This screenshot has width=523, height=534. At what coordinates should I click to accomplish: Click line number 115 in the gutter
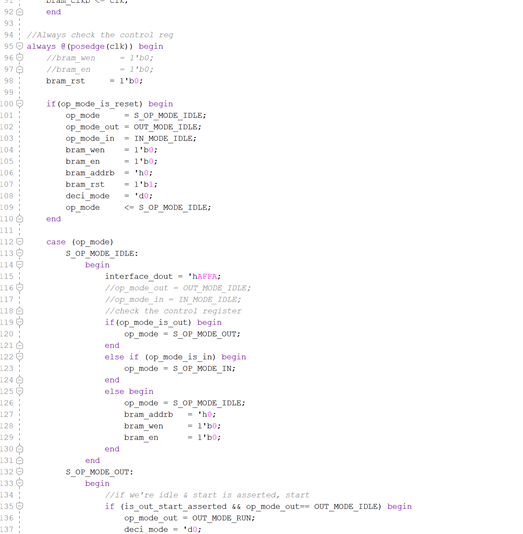7,277
